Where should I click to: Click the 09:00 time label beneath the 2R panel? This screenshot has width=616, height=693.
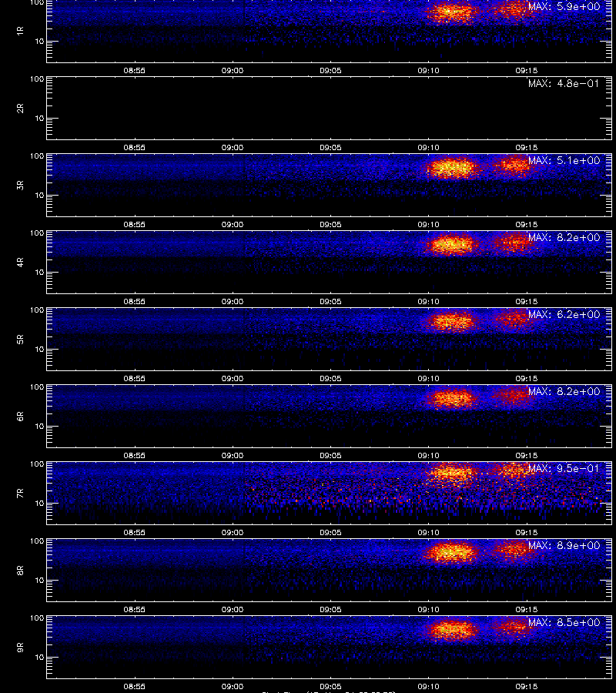(x=233, y=148)
